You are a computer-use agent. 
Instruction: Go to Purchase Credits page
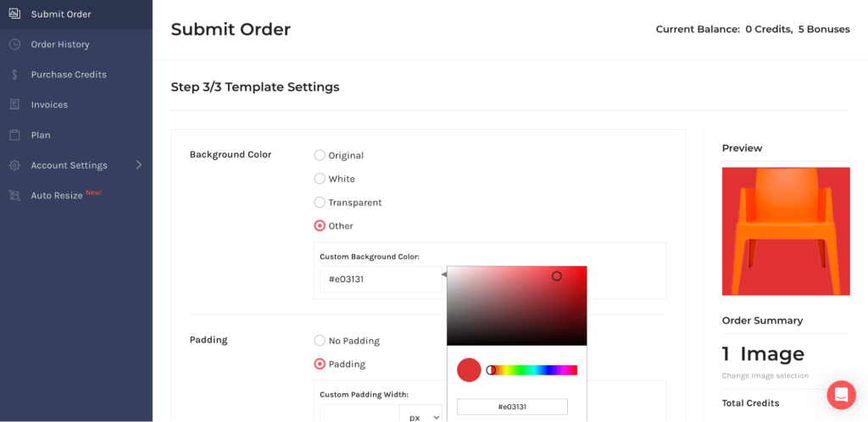pos(69,75)
